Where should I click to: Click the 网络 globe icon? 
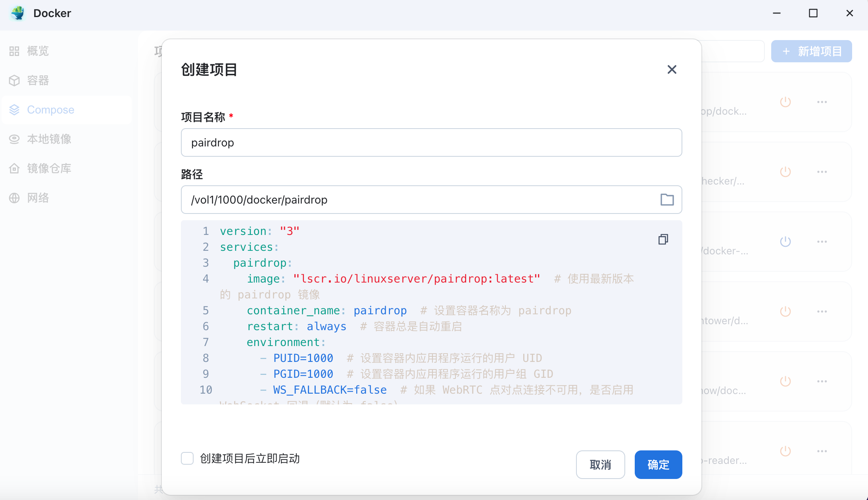click(14, 198)
